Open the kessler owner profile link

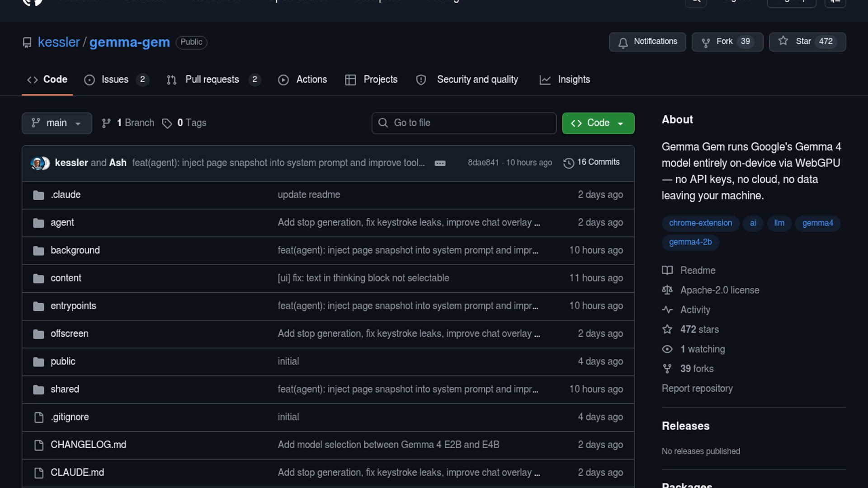(x=59, y=42)
